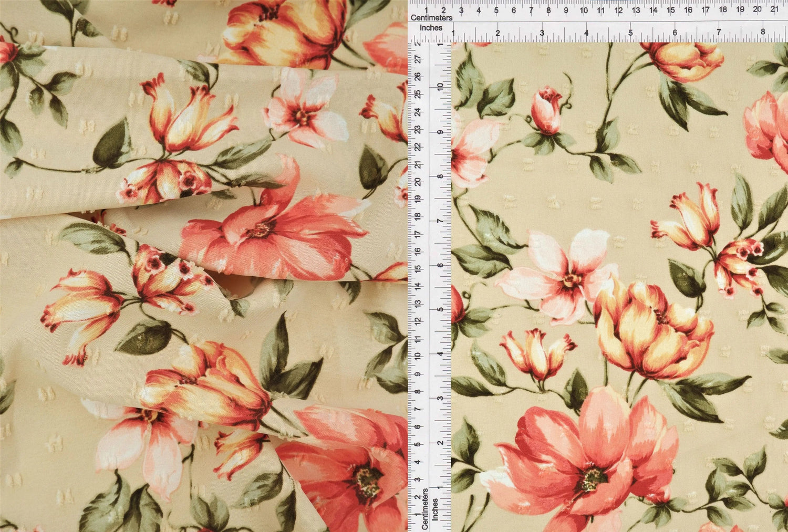This screenshot has width=788, height=532.
Task: Click the 'Inches' label on the top ruler
Action: (431, 28)
